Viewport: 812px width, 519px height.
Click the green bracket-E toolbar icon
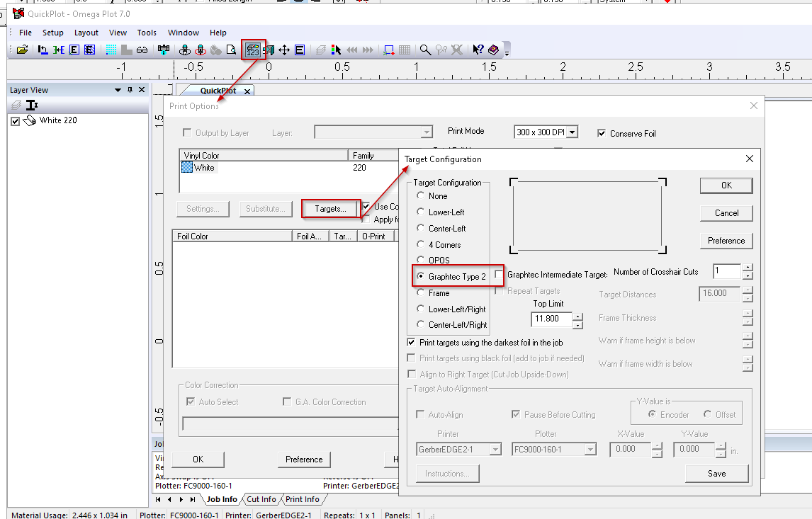[59, 50]
